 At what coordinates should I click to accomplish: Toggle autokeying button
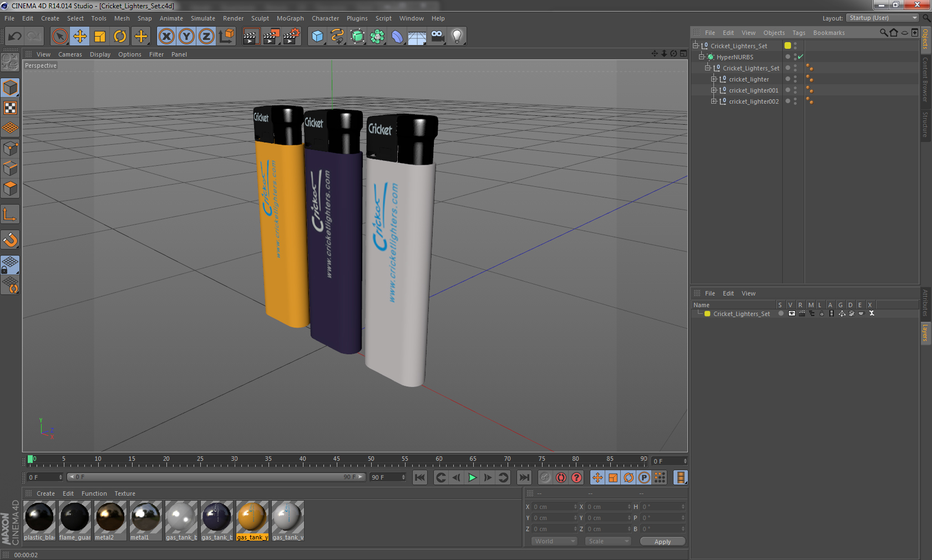[561, 477]
